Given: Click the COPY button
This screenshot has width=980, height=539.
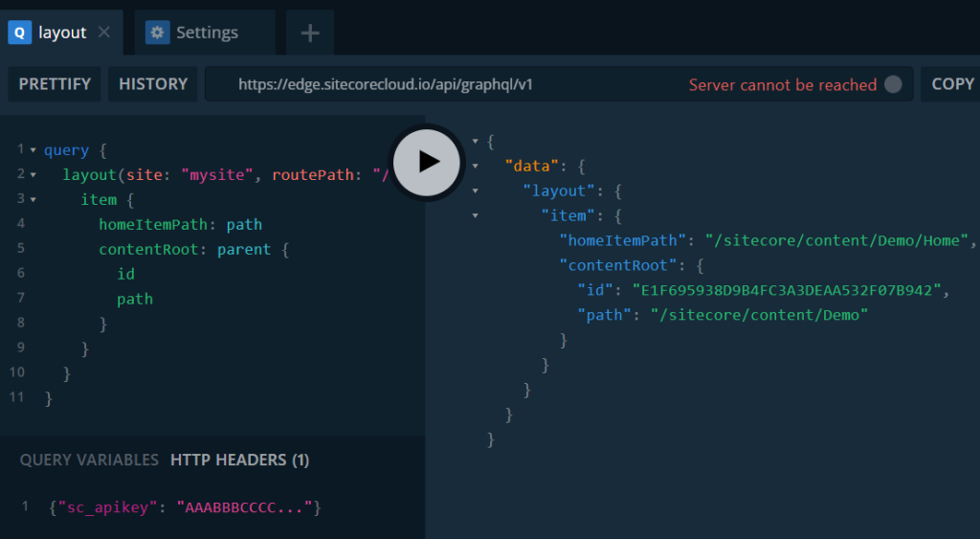Looking at the screenshot, I should tap(952, 84).
